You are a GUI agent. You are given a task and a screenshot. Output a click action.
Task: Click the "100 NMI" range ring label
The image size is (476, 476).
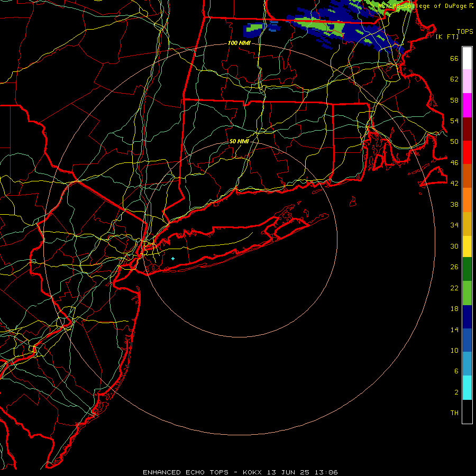click(239, 43)
